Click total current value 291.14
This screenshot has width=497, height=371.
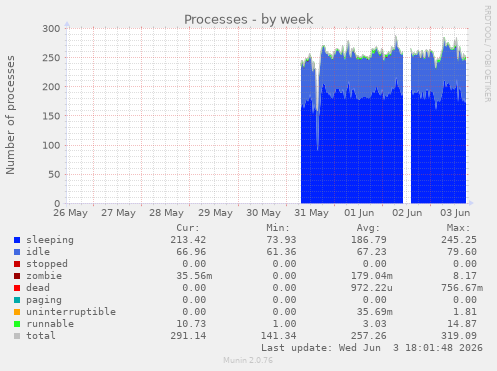tap(188, 336)
